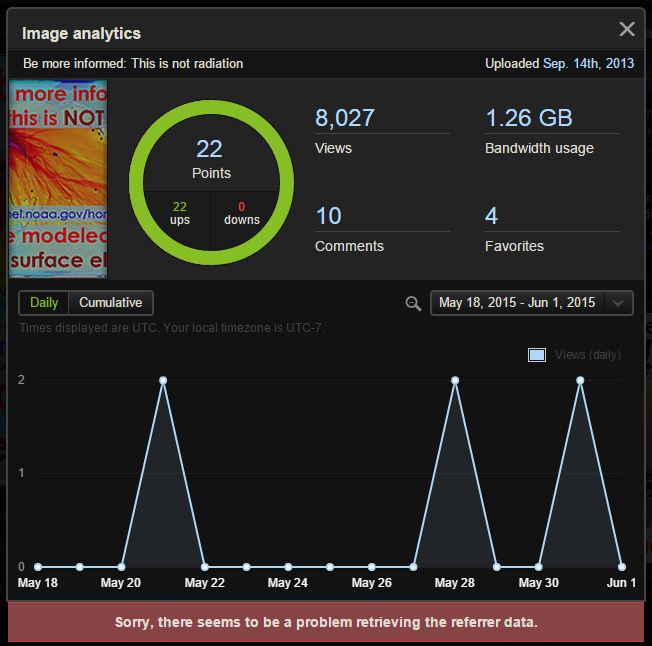The height and width of the screenshot is (646, 652).
Task: Click the 8,027 Views statistic
Action: (x=345, y=118)
